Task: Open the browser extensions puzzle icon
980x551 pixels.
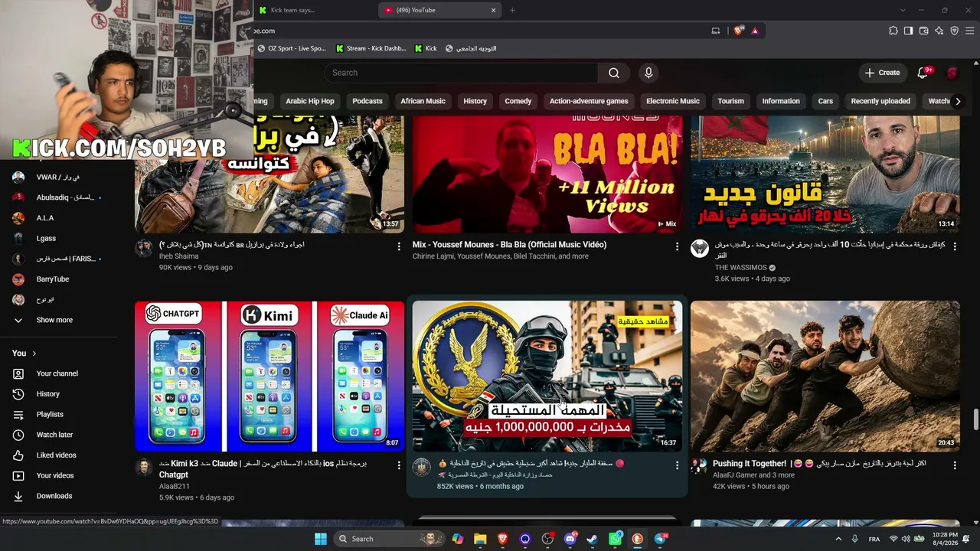Action: [x=893, y=31]
